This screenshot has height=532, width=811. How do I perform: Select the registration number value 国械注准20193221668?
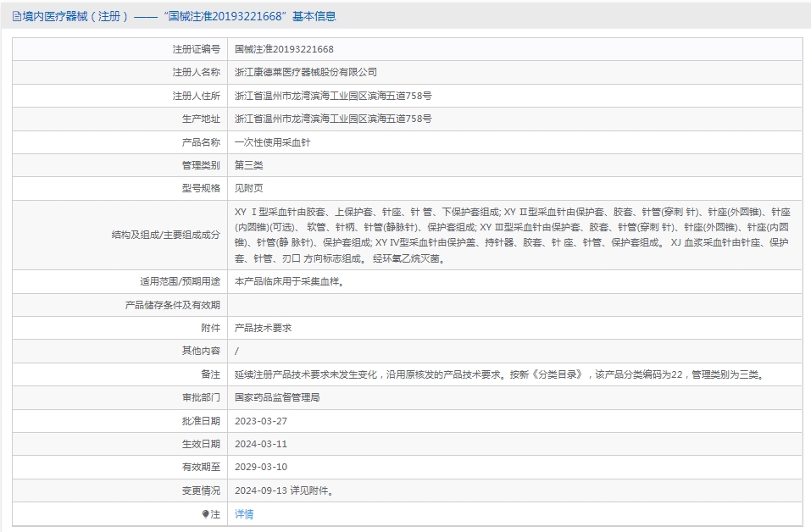pyautogui.click(x=284, y=49)
